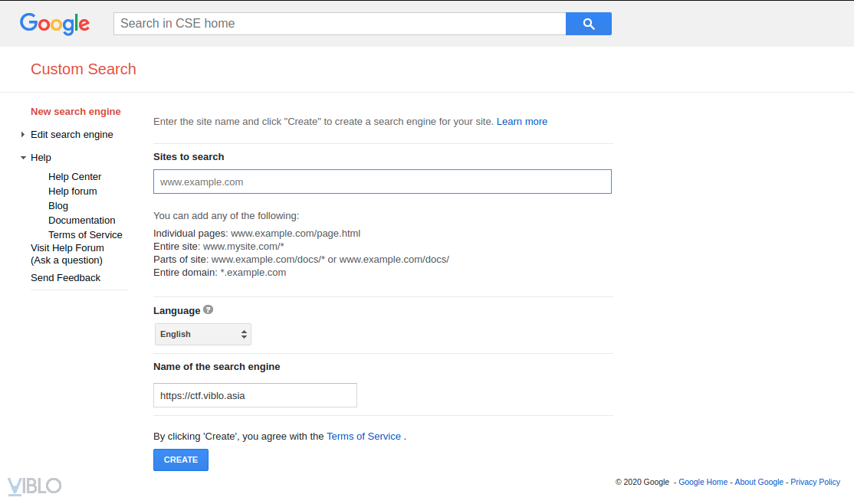This screenshot has height=504, width=854.
Task: Click the Learn more link
Action: tap(521, 122)
